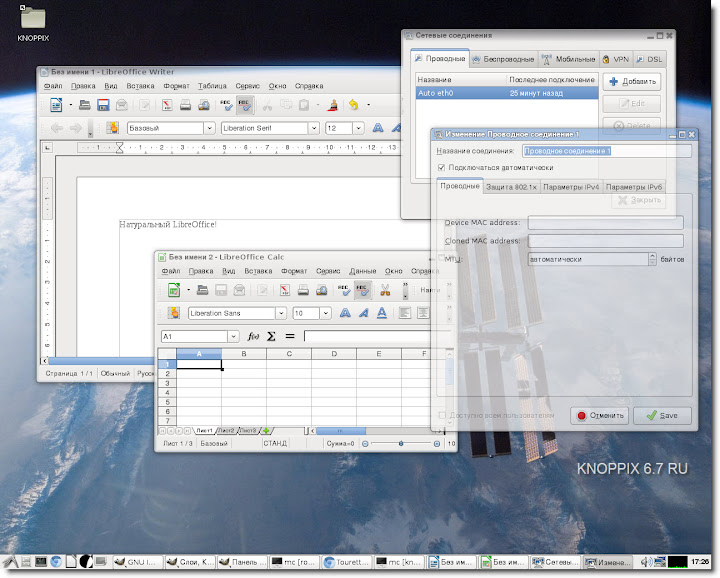Toggle AutoSpellcheck button in Writer toolbar

click(245, 104)
